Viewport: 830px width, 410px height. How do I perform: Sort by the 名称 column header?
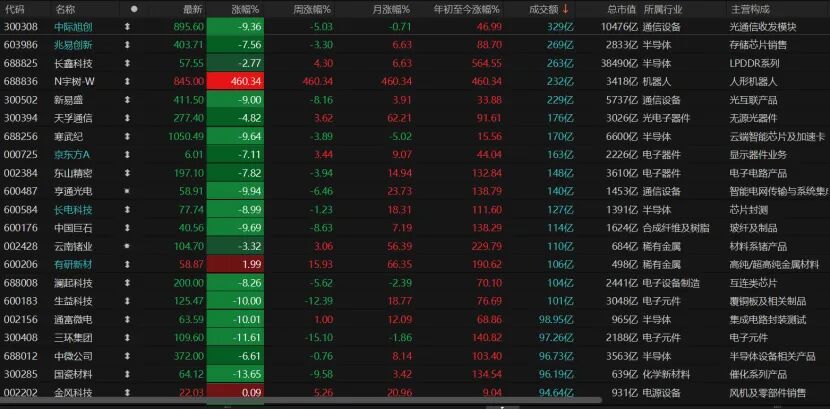point(65,9)
